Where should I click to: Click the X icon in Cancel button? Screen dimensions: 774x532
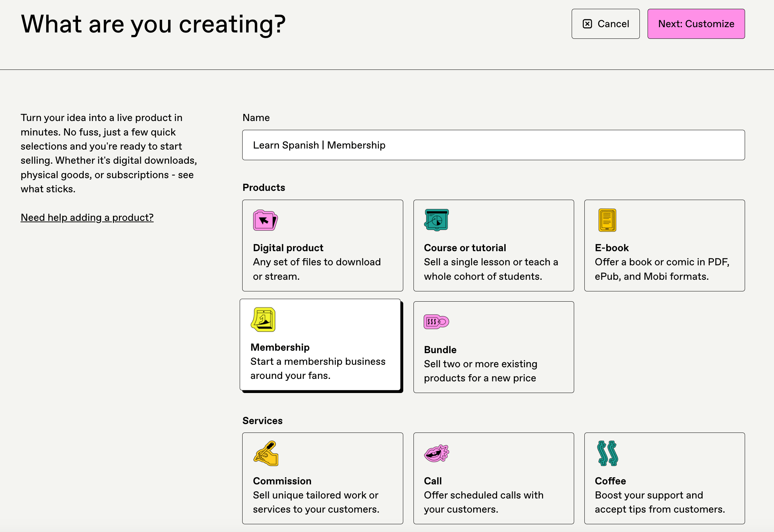click(x=587, y=24)
